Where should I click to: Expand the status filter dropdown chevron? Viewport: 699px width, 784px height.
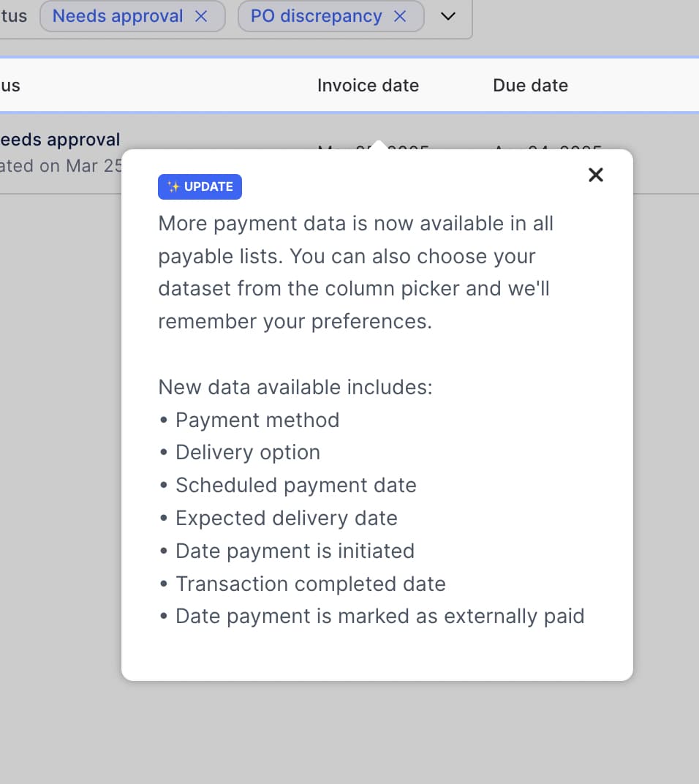tap(449, 16)
